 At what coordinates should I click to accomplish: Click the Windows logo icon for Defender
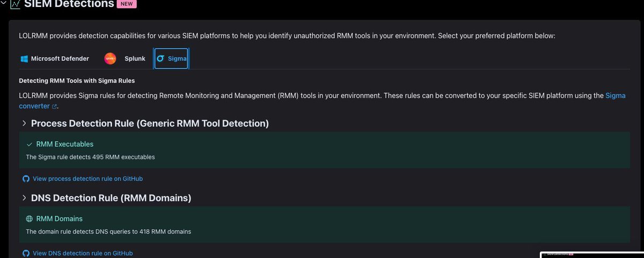pos(24,58)
